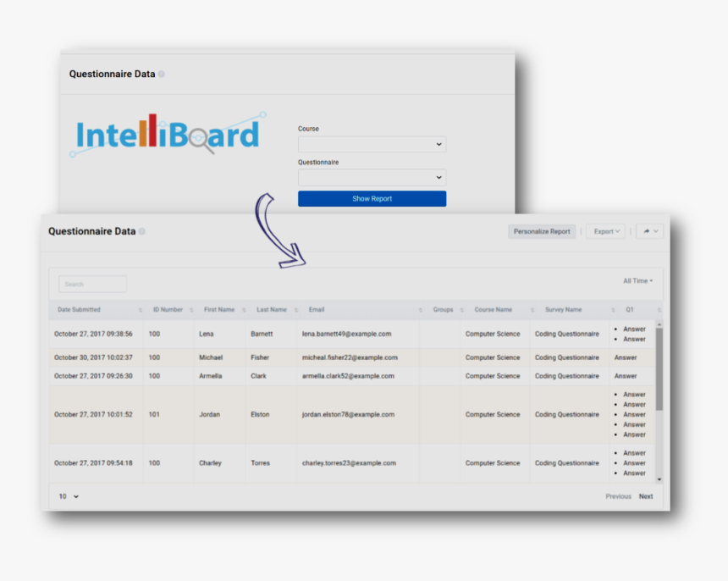
Task: Sort by Email column
Action: click(359, 310)
